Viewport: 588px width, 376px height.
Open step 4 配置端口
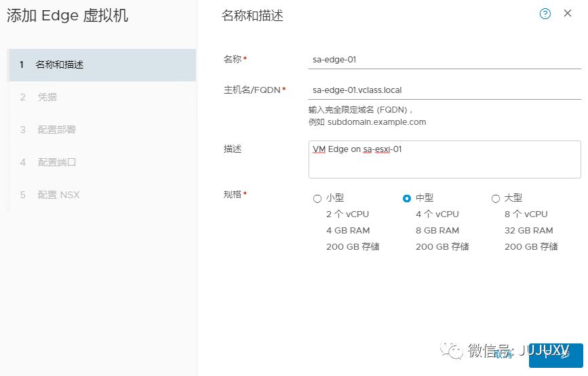click(57, 162)
